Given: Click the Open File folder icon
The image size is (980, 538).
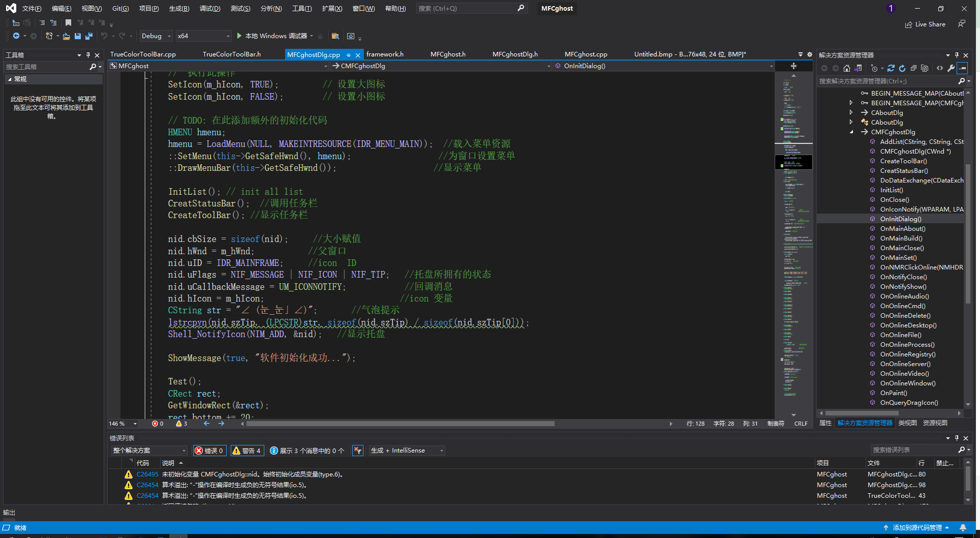Looking at the screenshot, I should [66, 36].
